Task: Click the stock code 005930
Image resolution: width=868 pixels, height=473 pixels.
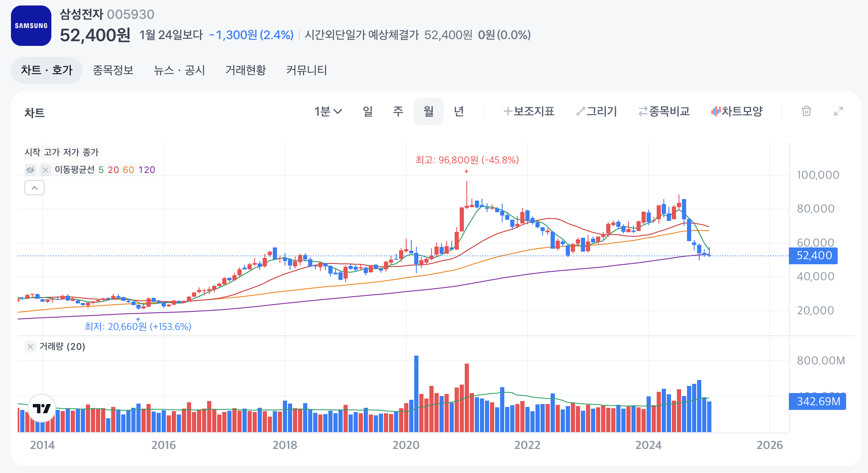Action: (x=130, y=14)
